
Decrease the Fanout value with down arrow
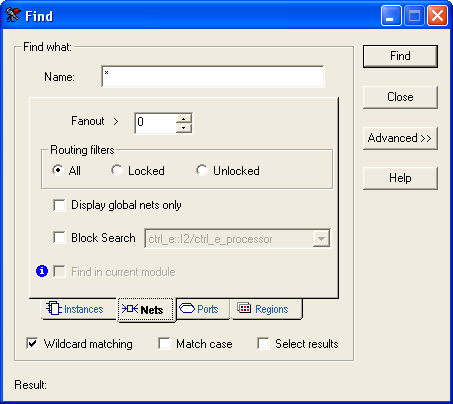pyautogui.click(x=184, y=128)
